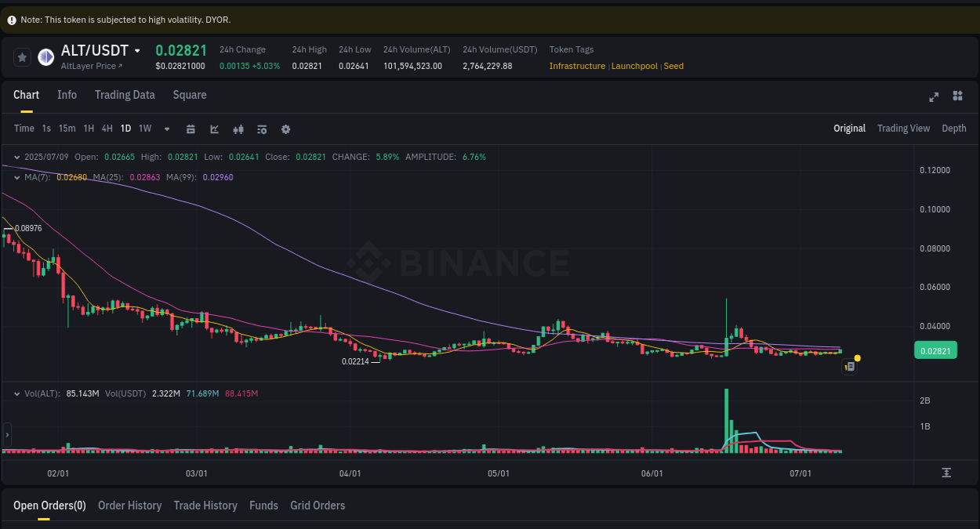Open the calendar date range picker icon

click(191, 129)
